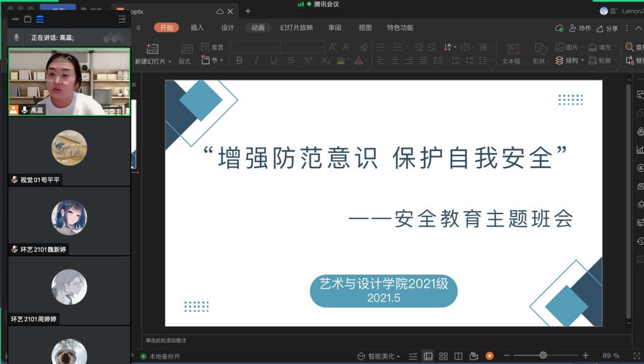Expand the 节 section dropdown

point(213,60)
